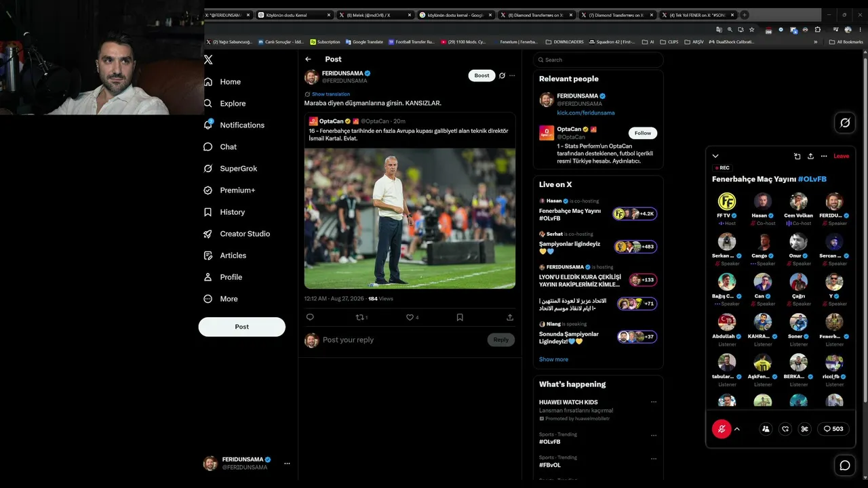Open the Google Translate bookmark
The image size is (868, 488).
click(364, 42)
